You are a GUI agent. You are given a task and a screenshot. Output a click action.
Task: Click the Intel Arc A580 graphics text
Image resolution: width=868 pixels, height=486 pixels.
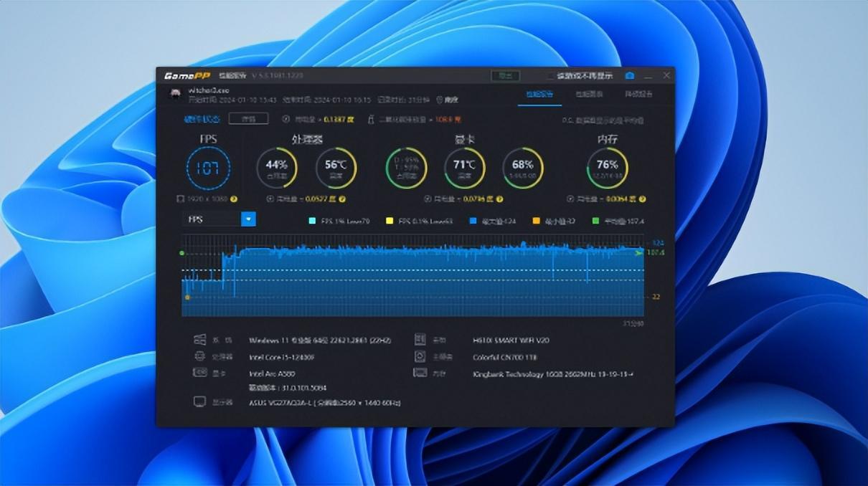(x=272, y=373)
